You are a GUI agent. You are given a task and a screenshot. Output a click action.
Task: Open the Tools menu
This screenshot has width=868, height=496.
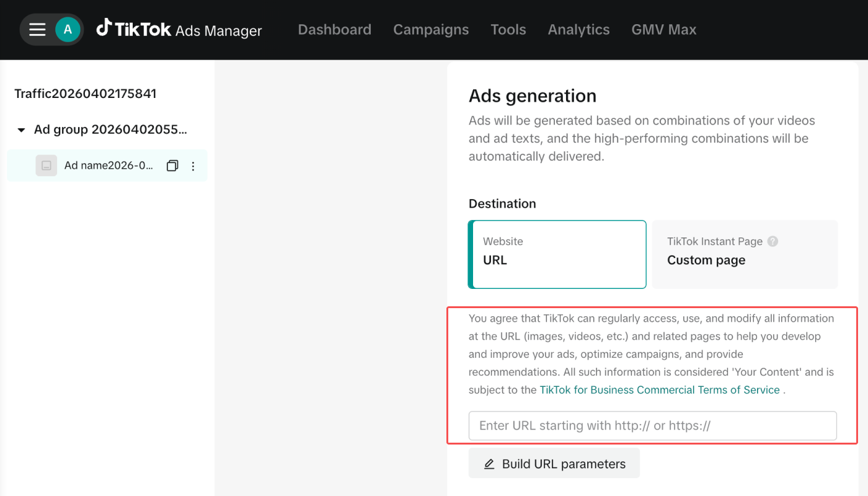pos(508,30)
